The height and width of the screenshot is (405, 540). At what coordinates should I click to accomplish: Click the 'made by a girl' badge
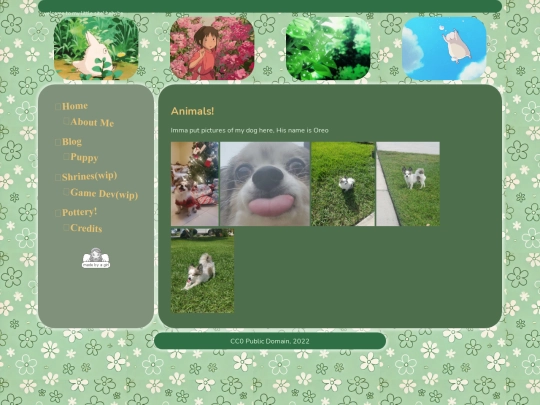pyautogui.click(x=96, y=258)
